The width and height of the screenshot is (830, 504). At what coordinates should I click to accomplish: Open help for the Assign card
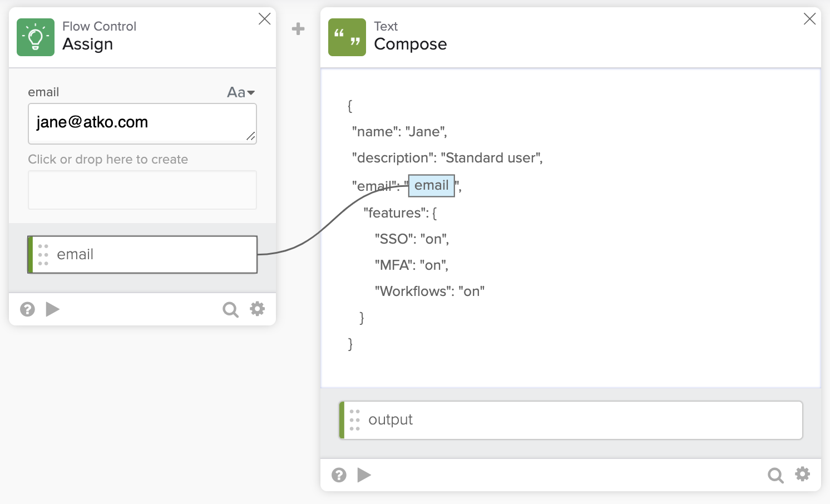pos(27,309)
